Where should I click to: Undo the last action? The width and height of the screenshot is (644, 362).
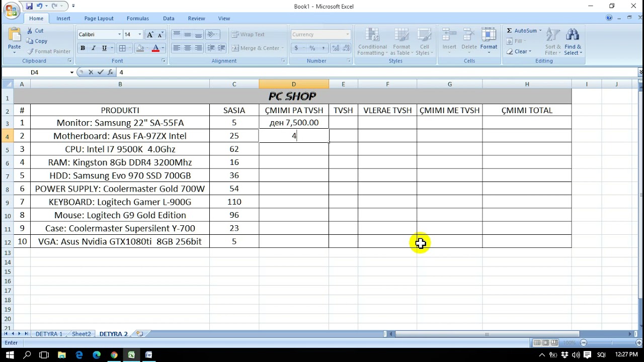pos(39,6)
